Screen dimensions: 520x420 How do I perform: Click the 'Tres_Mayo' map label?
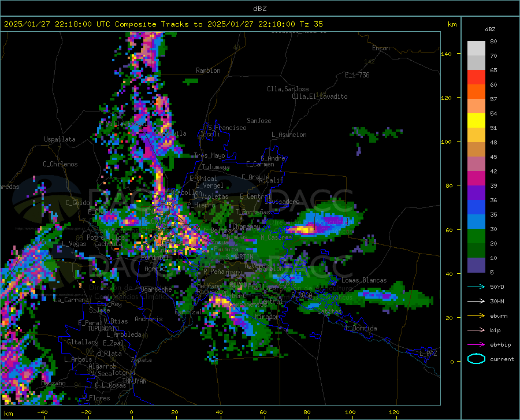209,155
